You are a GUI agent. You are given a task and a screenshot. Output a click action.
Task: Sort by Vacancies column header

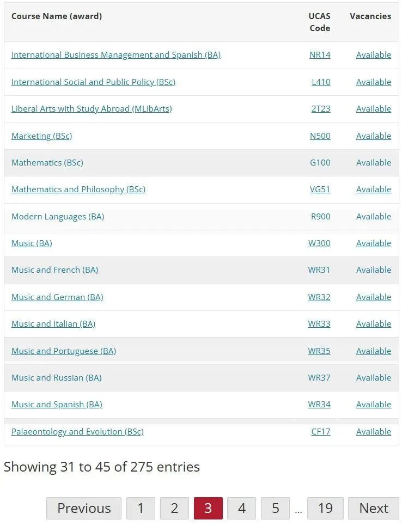pyautogui.click(x=370, y=16)
